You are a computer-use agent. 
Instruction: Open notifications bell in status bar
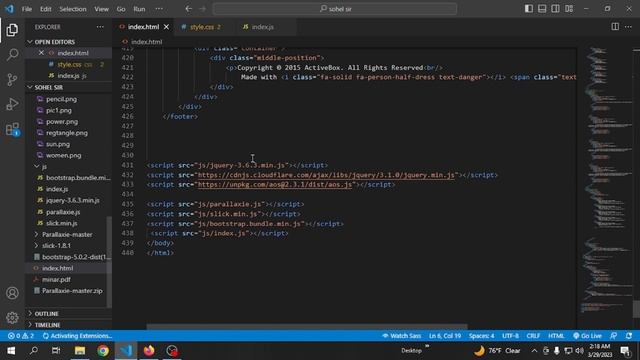click(629, 336)
